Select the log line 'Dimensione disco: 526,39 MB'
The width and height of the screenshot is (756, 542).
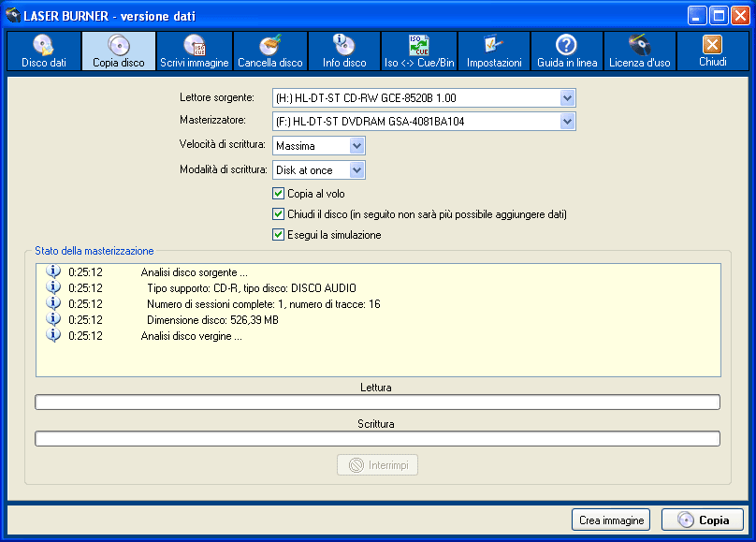(x=212, y=320)
